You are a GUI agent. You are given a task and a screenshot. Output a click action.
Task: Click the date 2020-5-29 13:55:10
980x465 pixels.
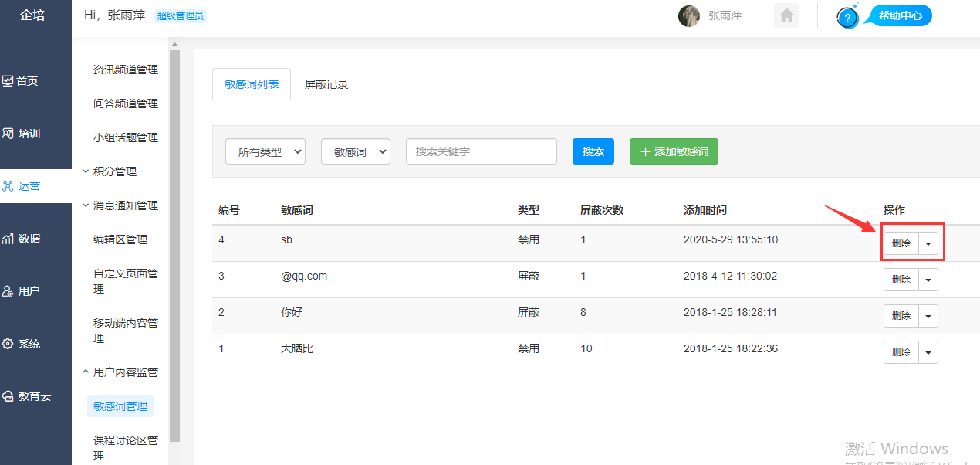click(x=731, y=239)
